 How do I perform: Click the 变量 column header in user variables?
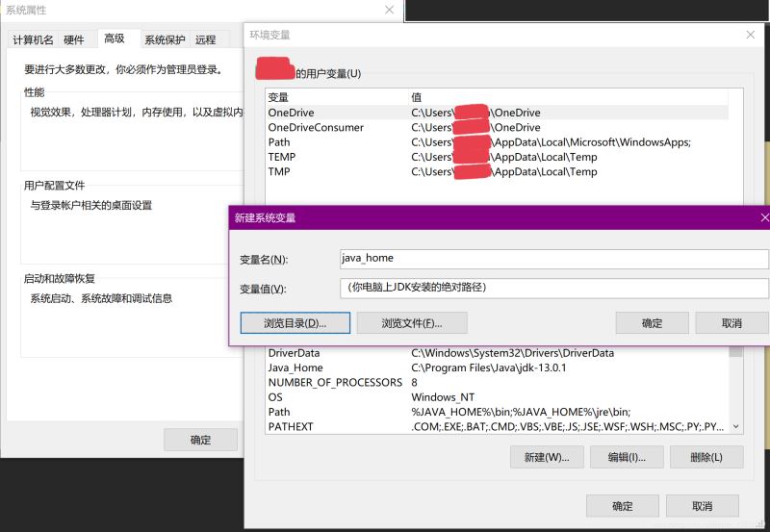pos(337,97)
